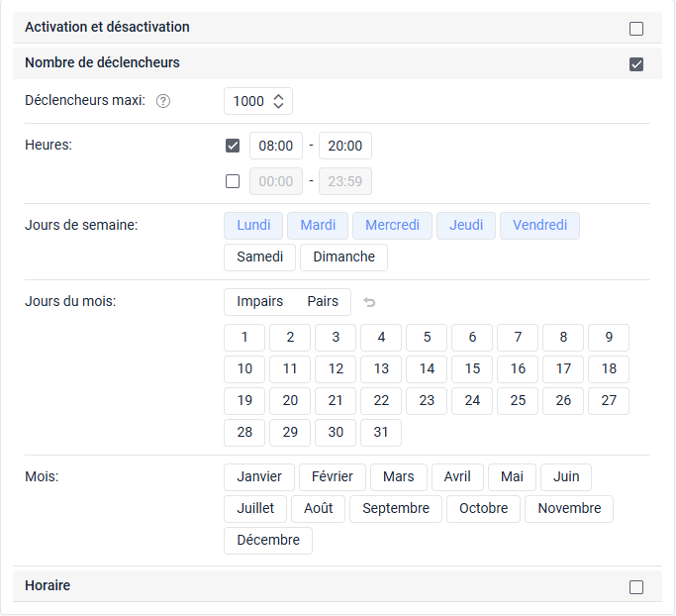Screen dimensions: 676x616
Task: Click the 08:00 start time field
Action: [275, 146]
